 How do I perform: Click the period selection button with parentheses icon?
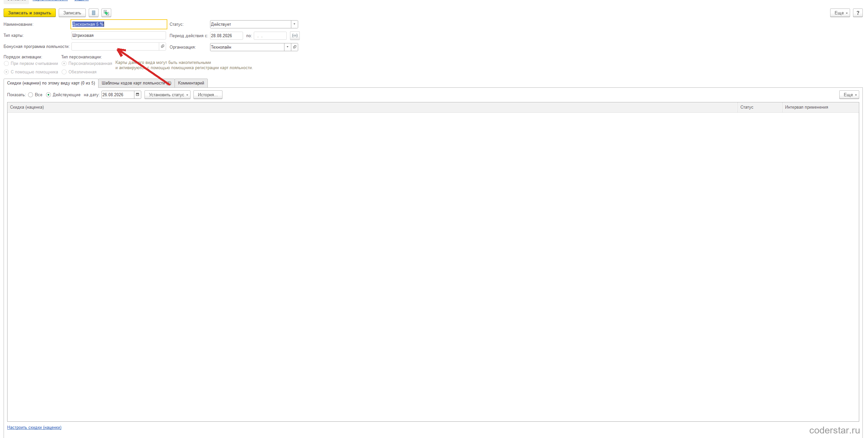pyautogui.click(x=295, y=36)
